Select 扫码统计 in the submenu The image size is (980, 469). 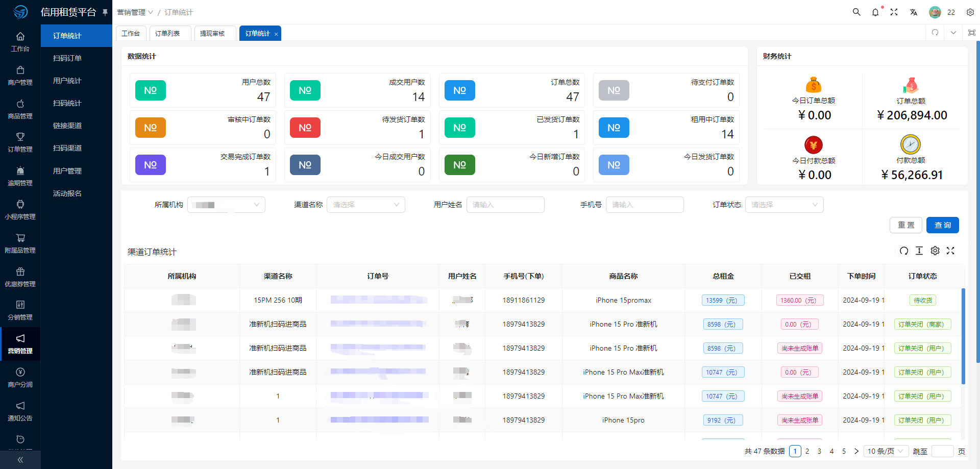coord(77,103)
